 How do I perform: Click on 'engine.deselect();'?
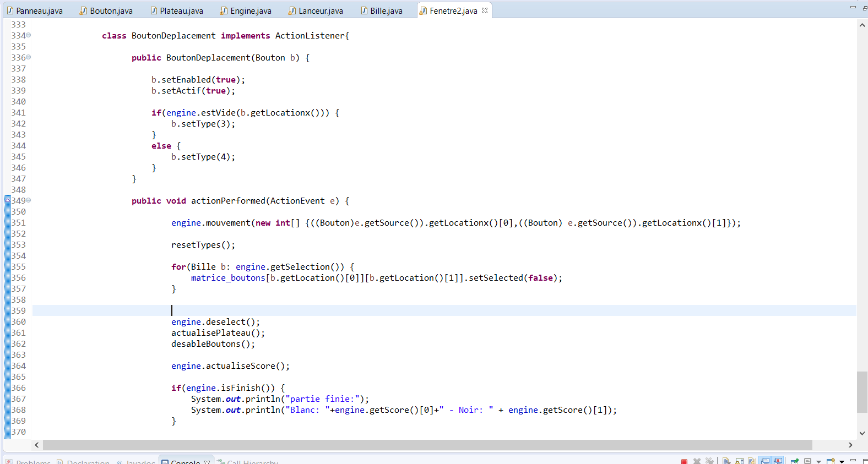click(215, 321)
